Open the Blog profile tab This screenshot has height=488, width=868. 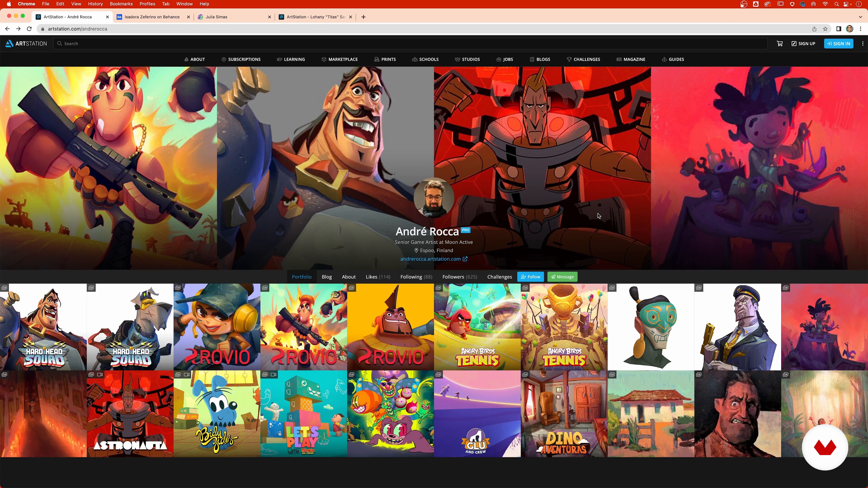(x=326, y=277)
